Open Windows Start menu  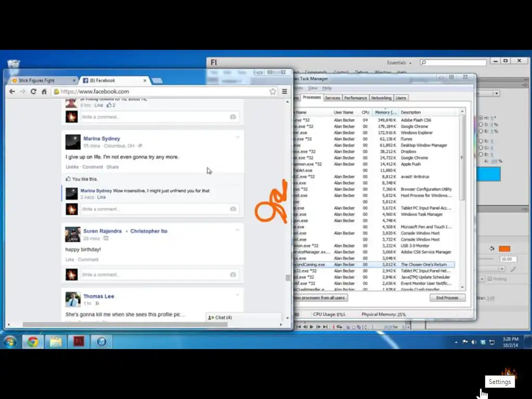[x=10, y=342]
